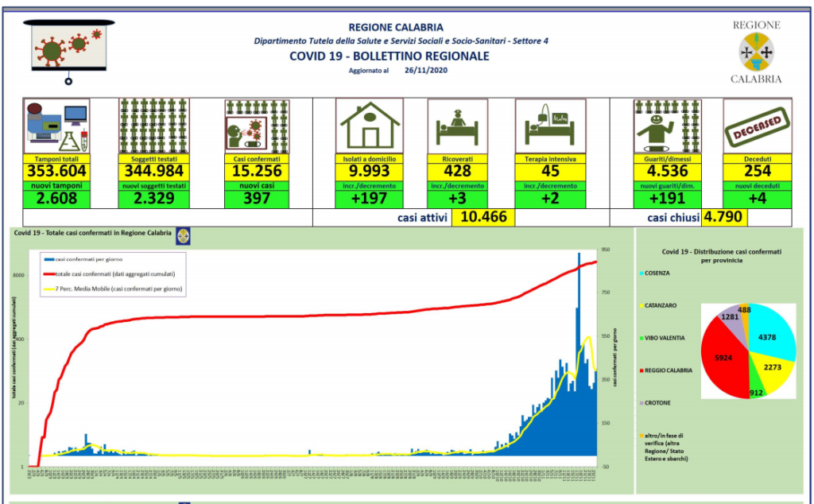814x504 pixels.
Task: Click the cyan pie slice labeled 4378
Action: point(767,336)
